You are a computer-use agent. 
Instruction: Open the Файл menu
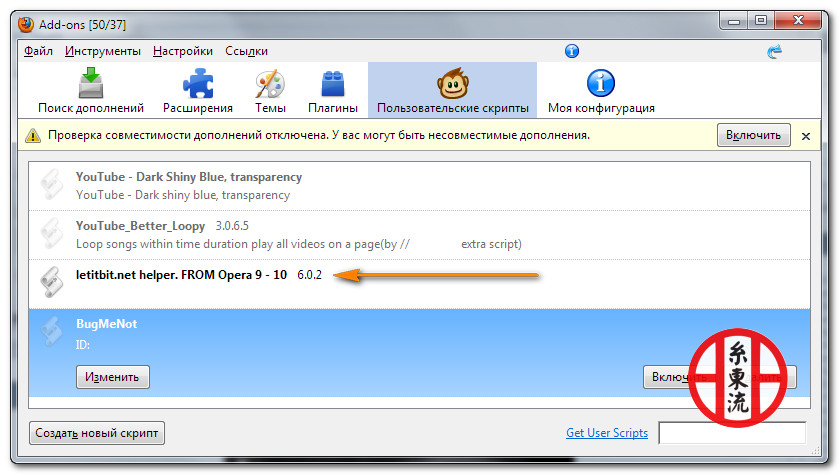click(38, 51)
